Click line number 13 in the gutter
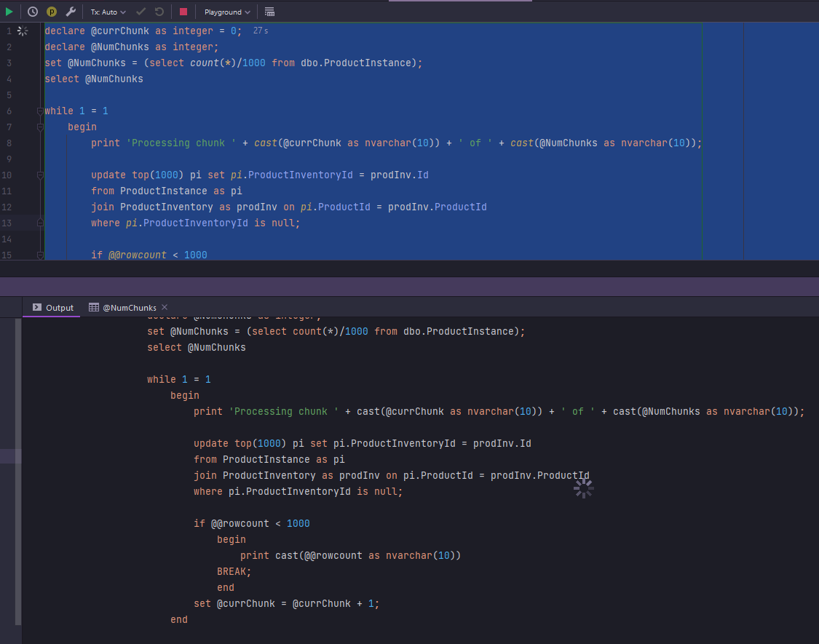 coord(7,223)
